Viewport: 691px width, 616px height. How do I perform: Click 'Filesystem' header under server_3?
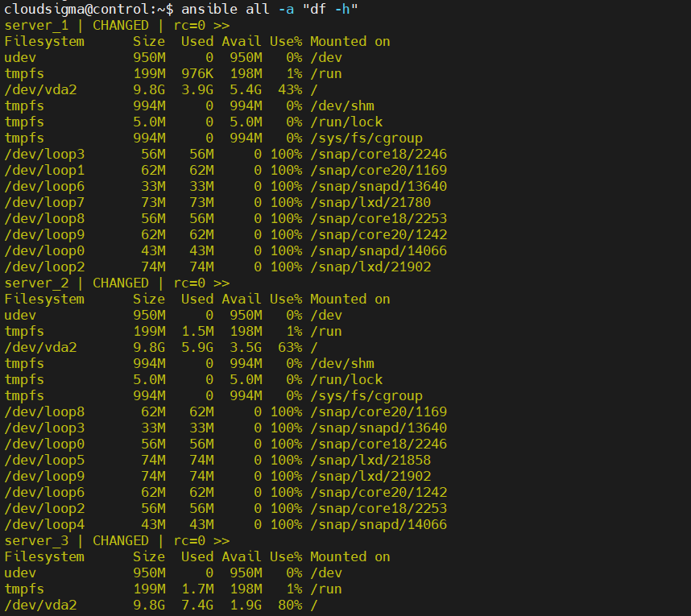click(x=44, y=557)
